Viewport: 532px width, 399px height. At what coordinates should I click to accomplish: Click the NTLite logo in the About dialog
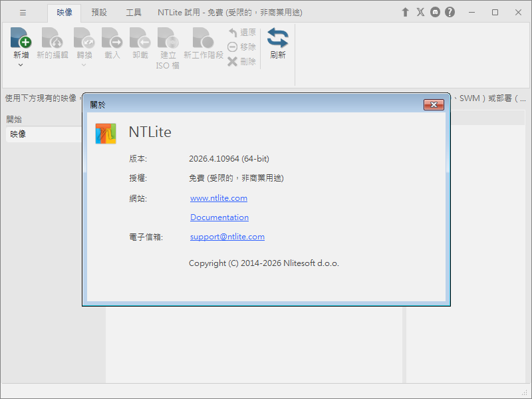pyautogui.click(x=105, y=133)
